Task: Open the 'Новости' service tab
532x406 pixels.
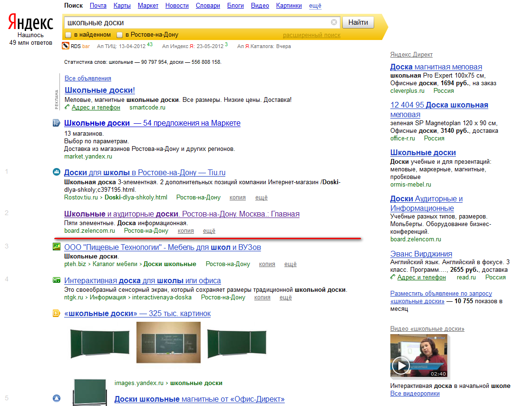Action: (177, 5)
